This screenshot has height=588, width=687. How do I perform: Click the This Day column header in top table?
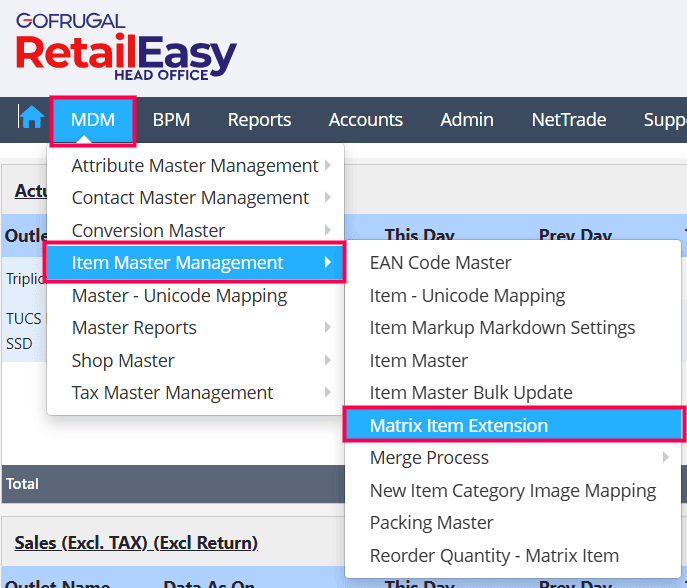419,235
